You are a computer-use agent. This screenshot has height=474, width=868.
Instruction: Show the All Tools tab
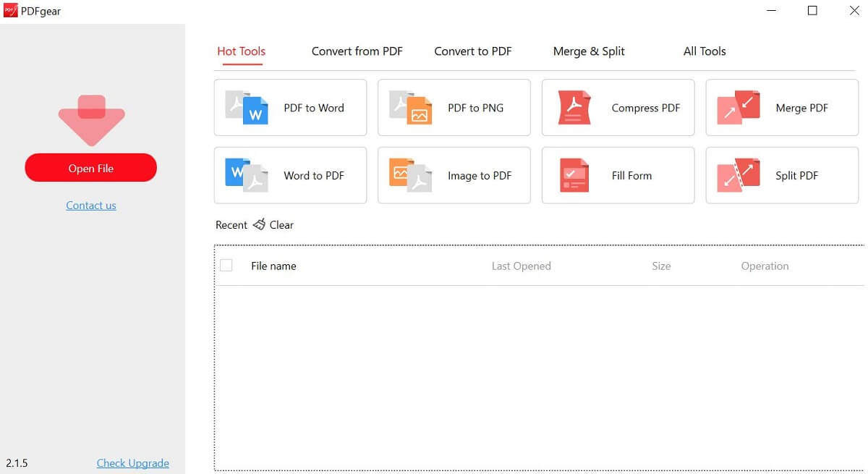(705, 51)
